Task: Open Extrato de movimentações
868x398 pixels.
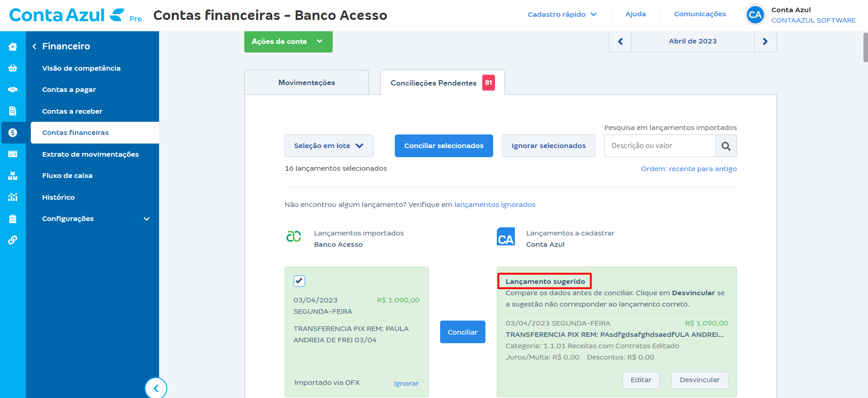Action: (x=91, y=154)
